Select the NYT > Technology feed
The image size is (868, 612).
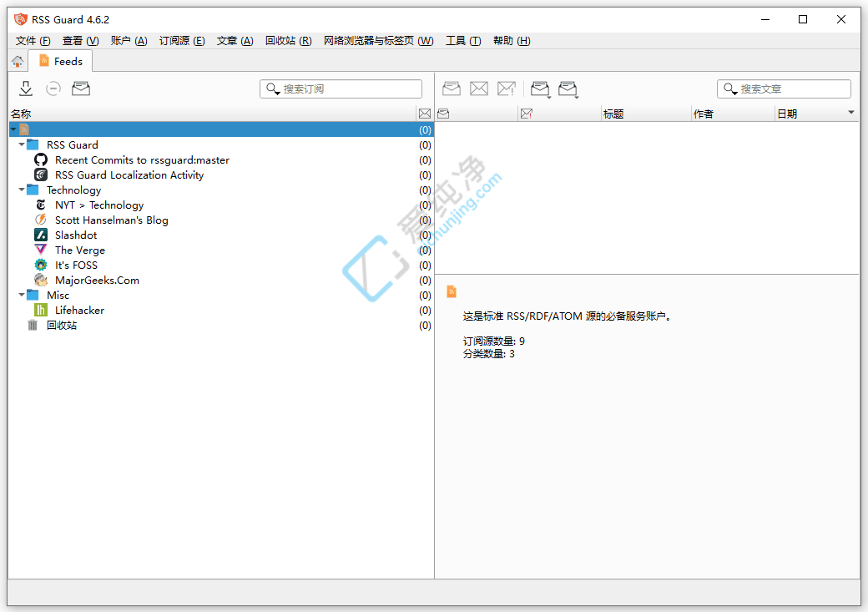pos(99,205)
